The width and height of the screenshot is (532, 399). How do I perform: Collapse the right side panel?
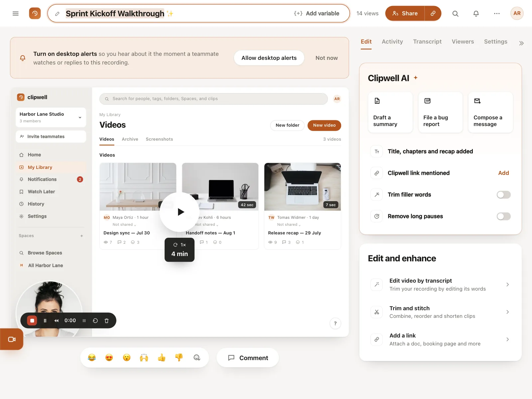[521, 43]
